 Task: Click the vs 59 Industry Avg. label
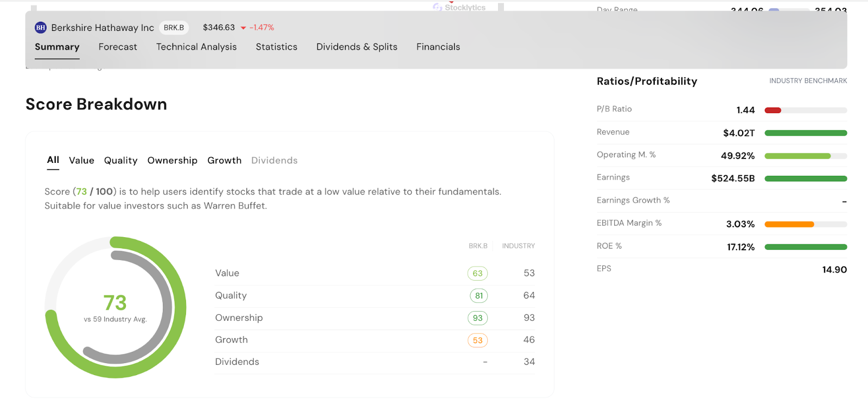[115, 319]
